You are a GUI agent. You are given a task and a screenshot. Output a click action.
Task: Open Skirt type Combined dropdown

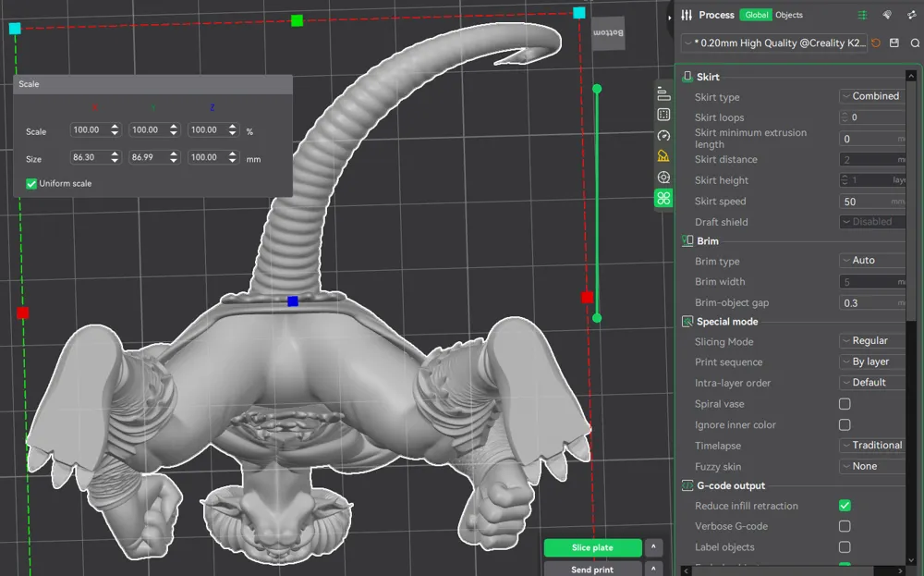coord(872,96)
